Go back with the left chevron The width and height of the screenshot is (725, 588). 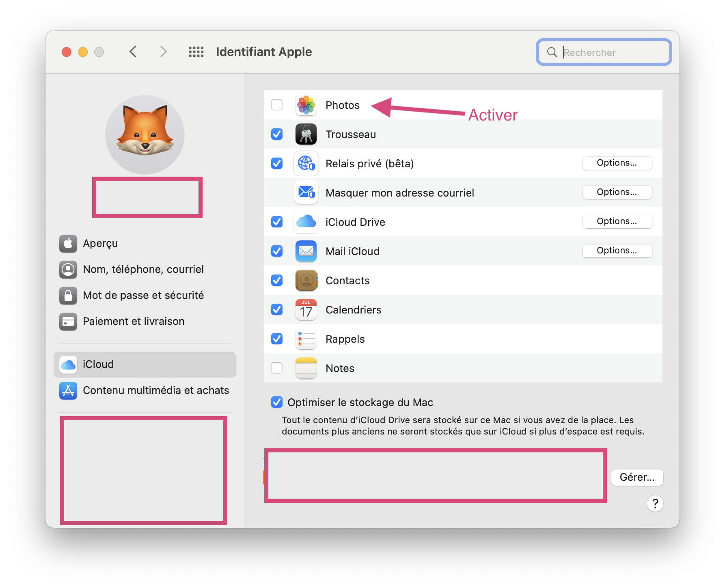point(133,52)
